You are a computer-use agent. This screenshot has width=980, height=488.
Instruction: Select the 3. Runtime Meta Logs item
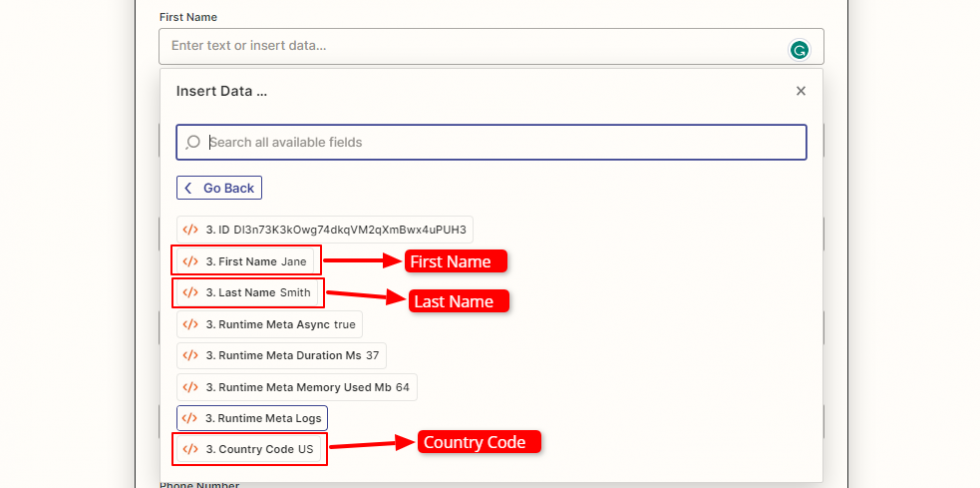252,418
